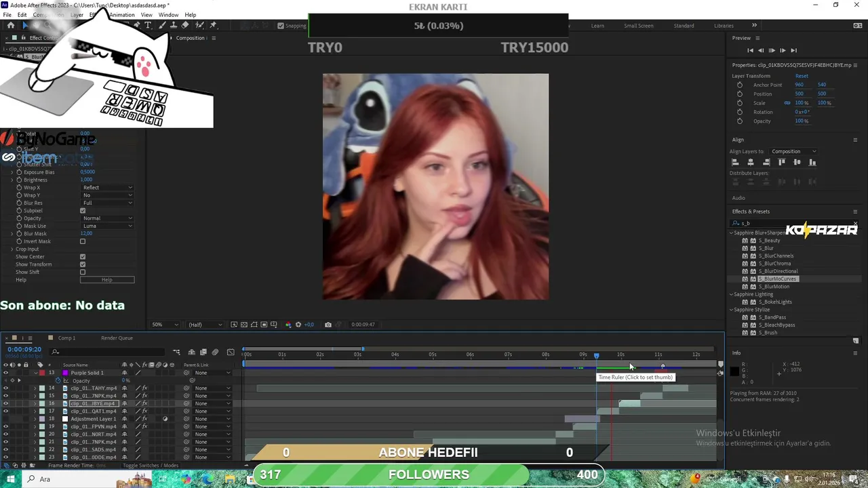
Task: Click the Position stopwatch in Properties
Action: point(740,94)
